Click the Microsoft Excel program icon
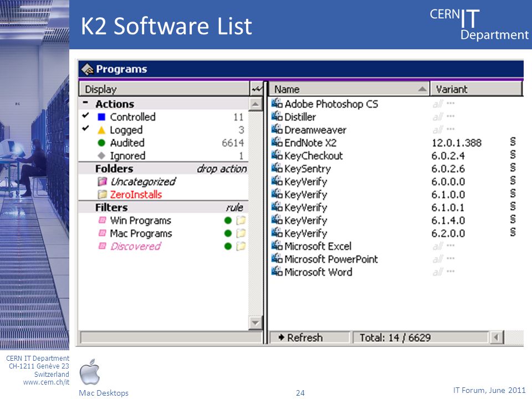 [x=277, y=245]
